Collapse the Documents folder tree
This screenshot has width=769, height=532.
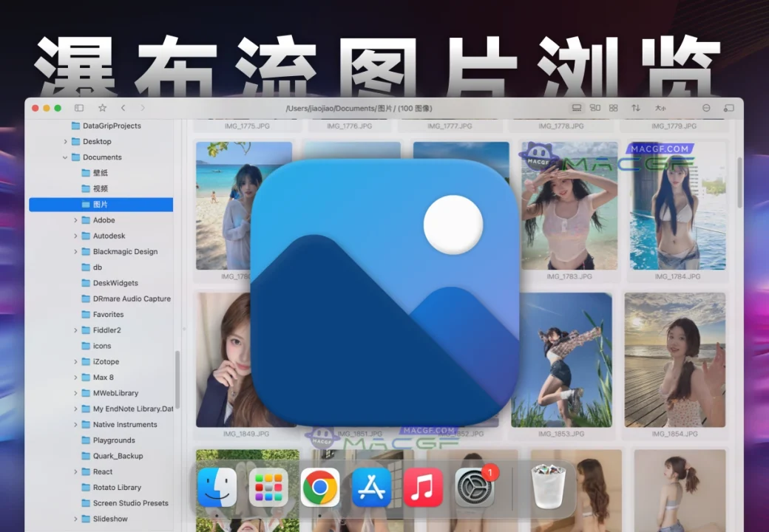[x=64, y=157]
